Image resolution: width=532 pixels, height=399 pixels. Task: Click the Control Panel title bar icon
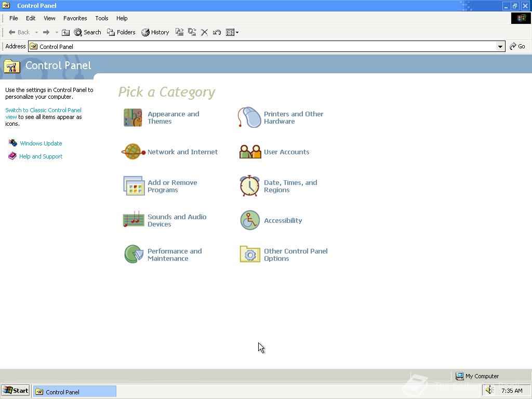click(6, 5)
